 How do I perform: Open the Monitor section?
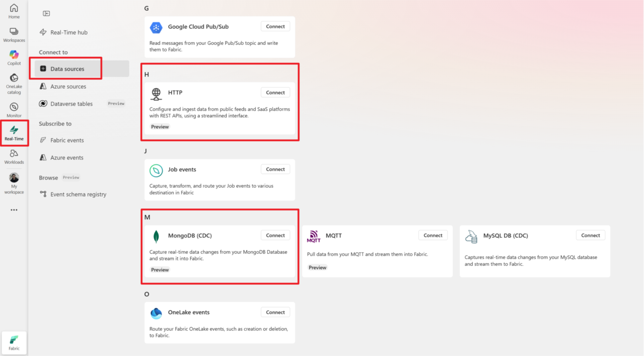tap(14, 109)
